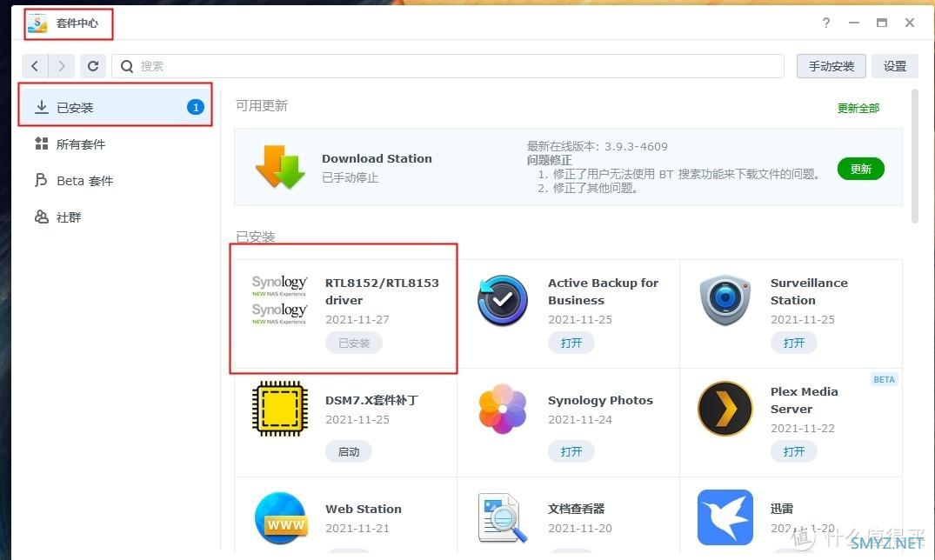Click the Active Backup for Business icon
This screenshot has width=935, height=560.
click(502, 300)
